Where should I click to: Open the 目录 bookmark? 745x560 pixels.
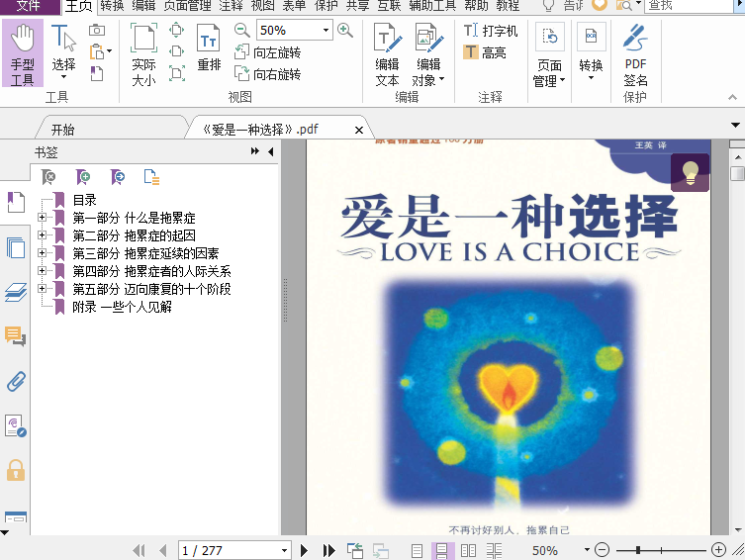click(x=84, y=200)
